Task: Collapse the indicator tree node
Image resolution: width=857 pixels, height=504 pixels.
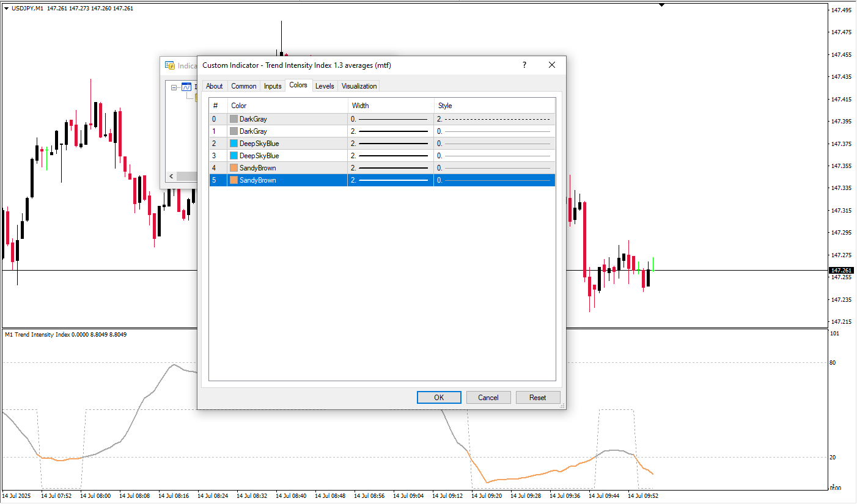Action: tap(174, 87)
